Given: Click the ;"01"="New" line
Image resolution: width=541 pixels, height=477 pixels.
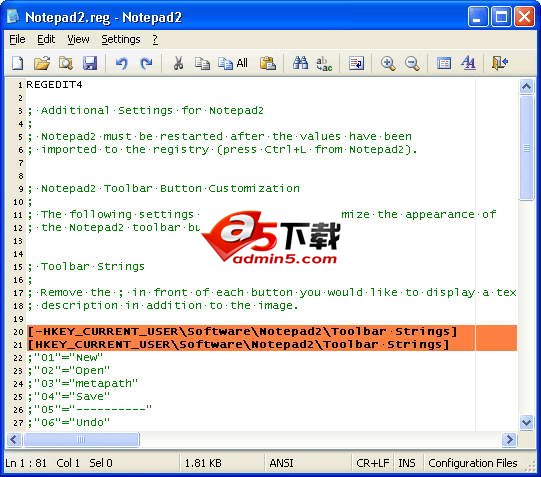Looking at the screenshot, I should (65, 358).
